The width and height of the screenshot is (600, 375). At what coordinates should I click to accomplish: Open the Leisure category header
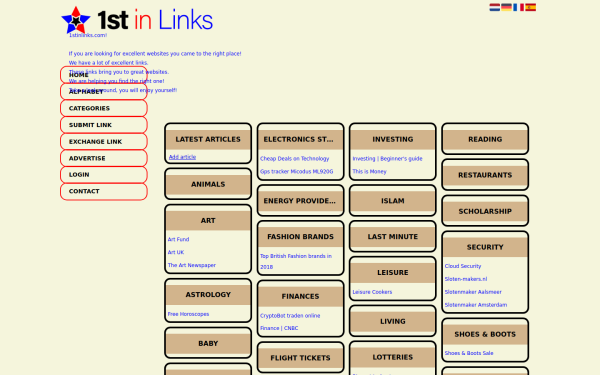(x=393, y=273)
